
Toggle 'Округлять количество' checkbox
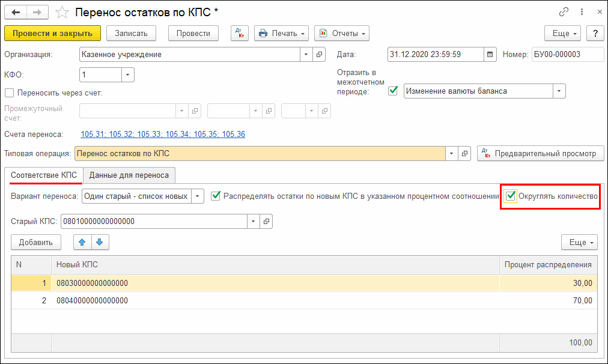[511, 196]
